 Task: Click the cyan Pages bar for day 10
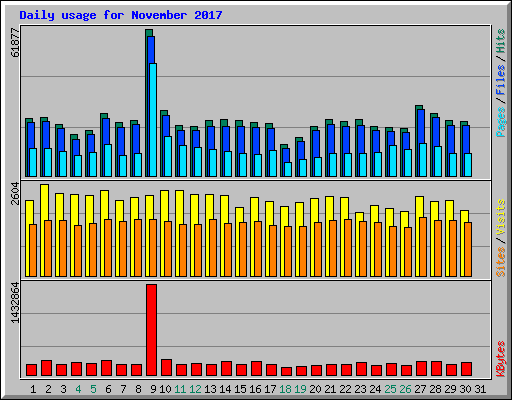click(168, 156)
